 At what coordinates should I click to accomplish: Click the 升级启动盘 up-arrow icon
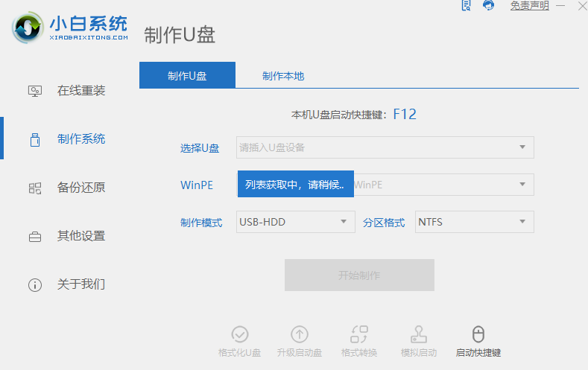(300, 334)
